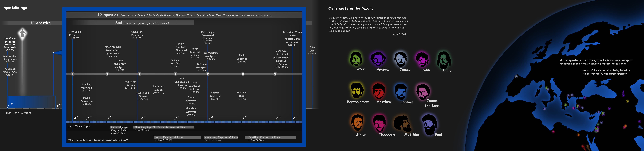Viewport: 644px width, 151px height.
Task: Click the Vespasian, Emperor of Rome bar
Action: coord(221,137)
